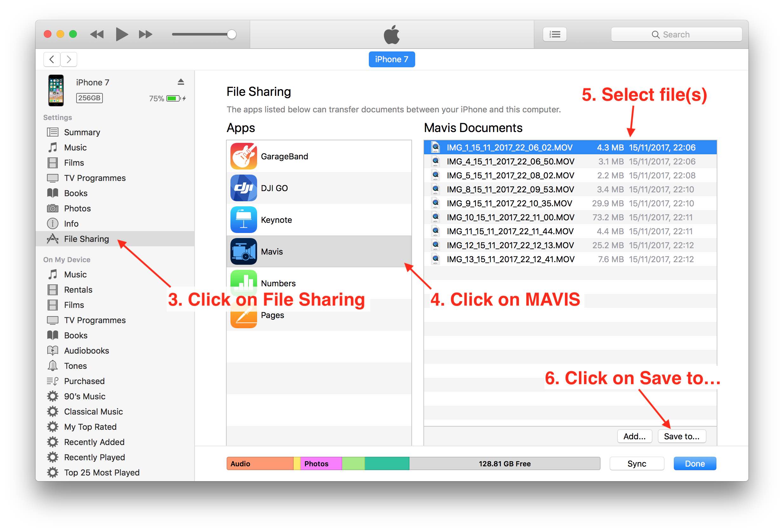Select File Sharing in sidebar

click(115, 239)
